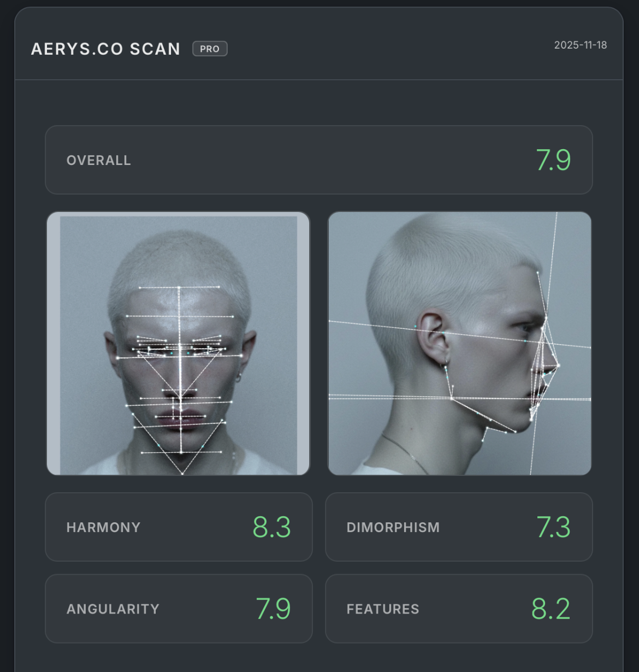Click the nose tip landmark in profile photo
The image size is (639, 672).
tap(558, 366)
